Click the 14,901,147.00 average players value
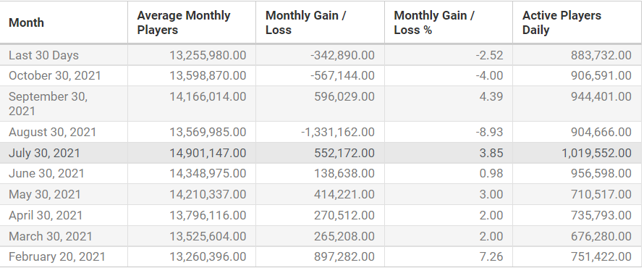644x268 pixels. coord(208,153)
